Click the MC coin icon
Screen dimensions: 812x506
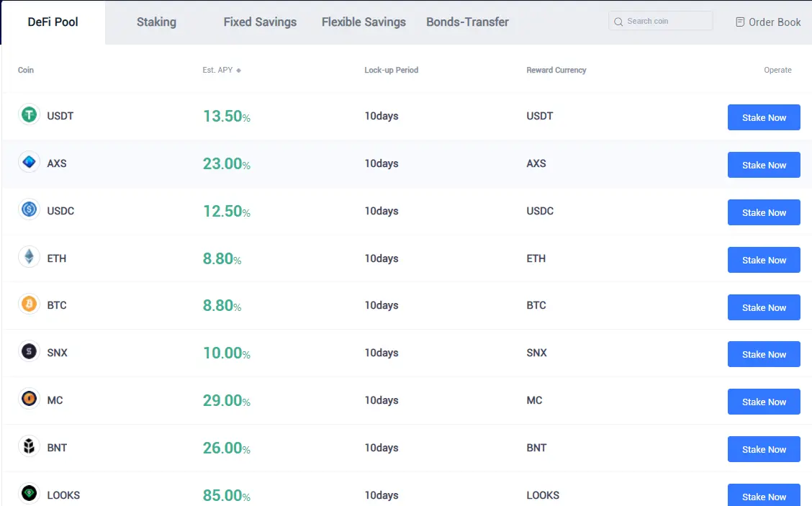pos(29,399)
